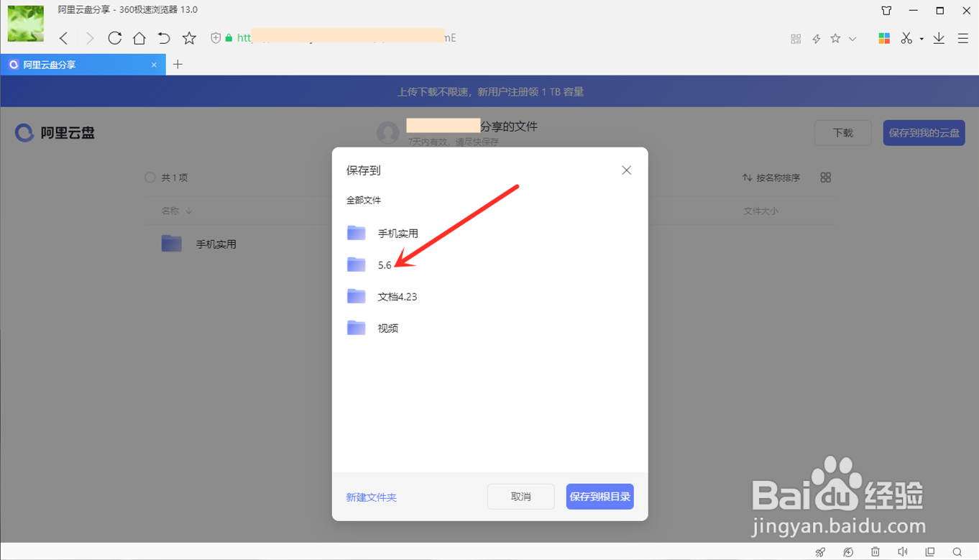
Task: Sort by the 名称 column header
Action: tap(176, 211)
